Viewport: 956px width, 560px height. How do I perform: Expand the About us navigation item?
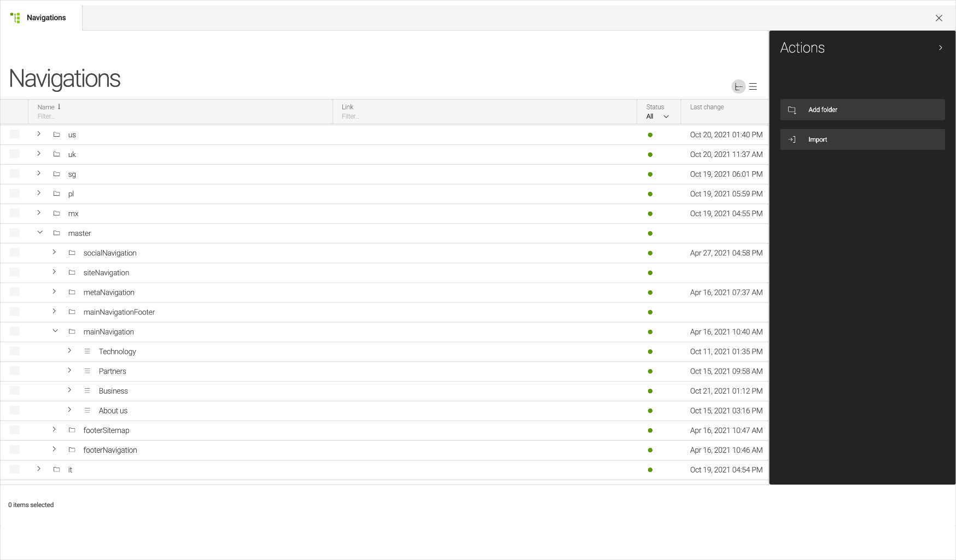pyautogui.click(x=69, y=410)
